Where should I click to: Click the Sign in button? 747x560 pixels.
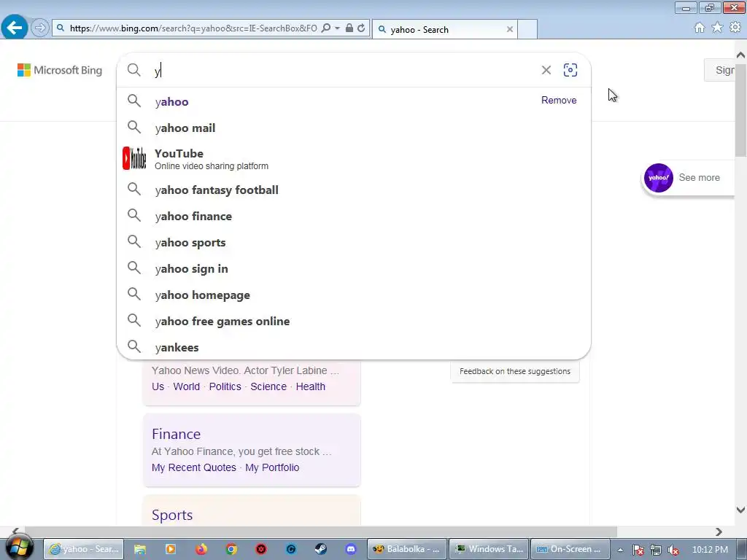719,70
